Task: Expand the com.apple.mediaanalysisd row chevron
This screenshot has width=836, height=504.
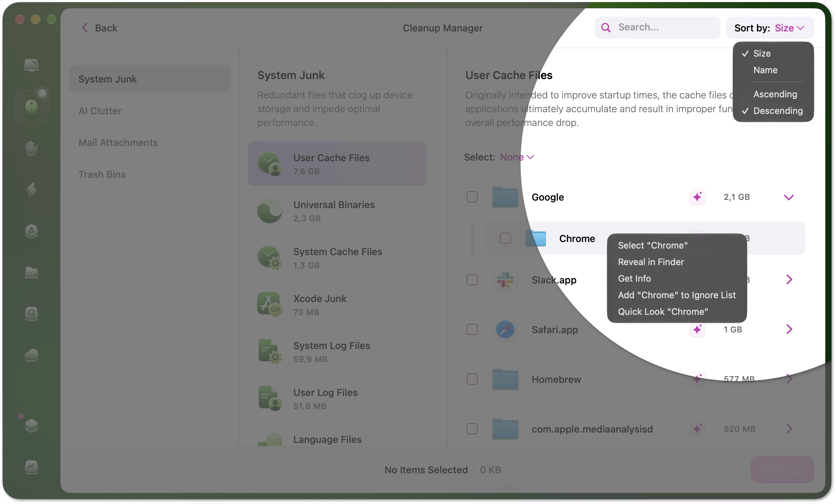Action: pos(789,429)
